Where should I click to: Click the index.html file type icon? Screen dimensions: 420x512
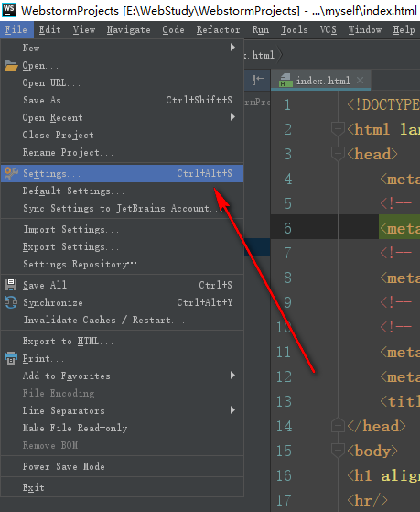tap(285, 80)
